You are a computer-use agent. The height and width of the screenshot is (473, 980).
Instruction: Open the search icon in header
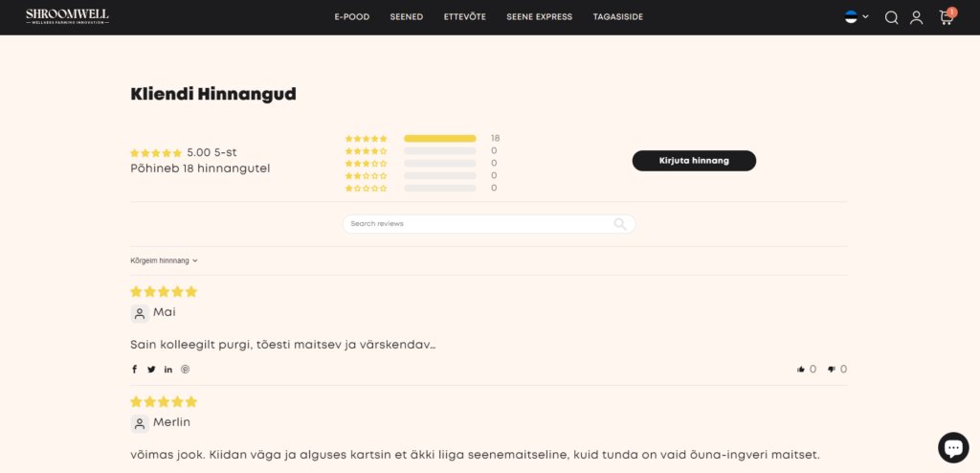pos(891,17)
